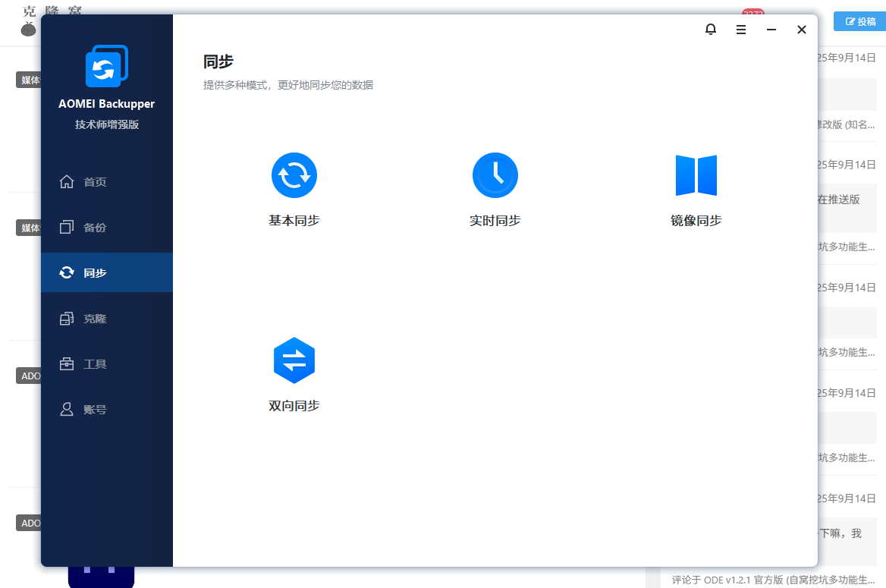Image resolution: width=886 pixels, height=588 pixels.
Task: Open the Two-way Sync (双向同步) hexagon icon
Action: click(x=294, y=360)
